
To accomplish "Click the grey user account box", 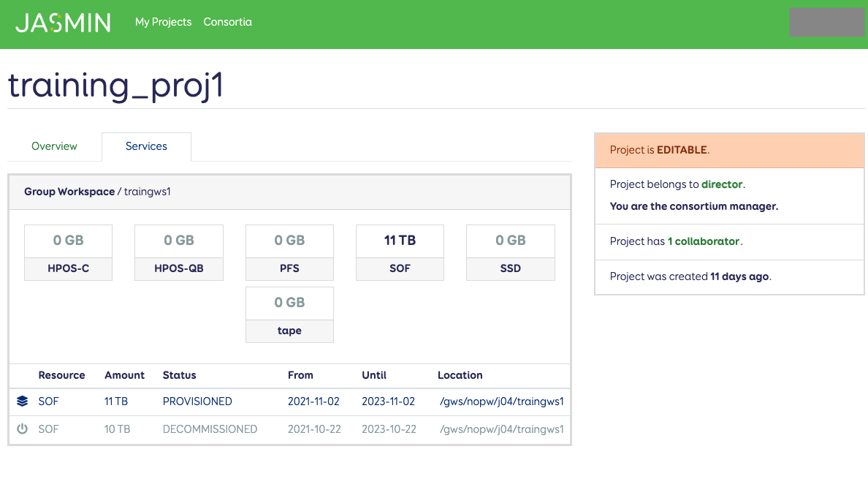I will [x=826, y=23].
